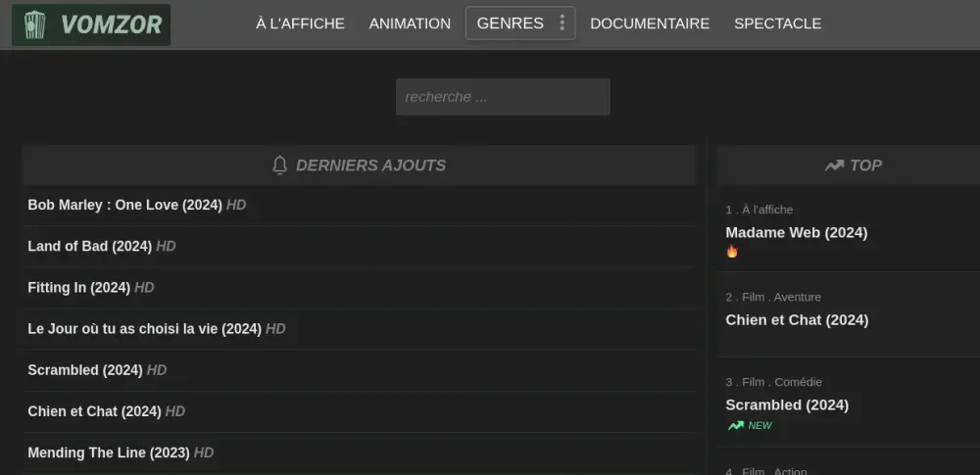Click the bell icon in Derniers Ajouts header
Image resolution: width=980 pixels, height=475 pixels.
pos(280,165)
